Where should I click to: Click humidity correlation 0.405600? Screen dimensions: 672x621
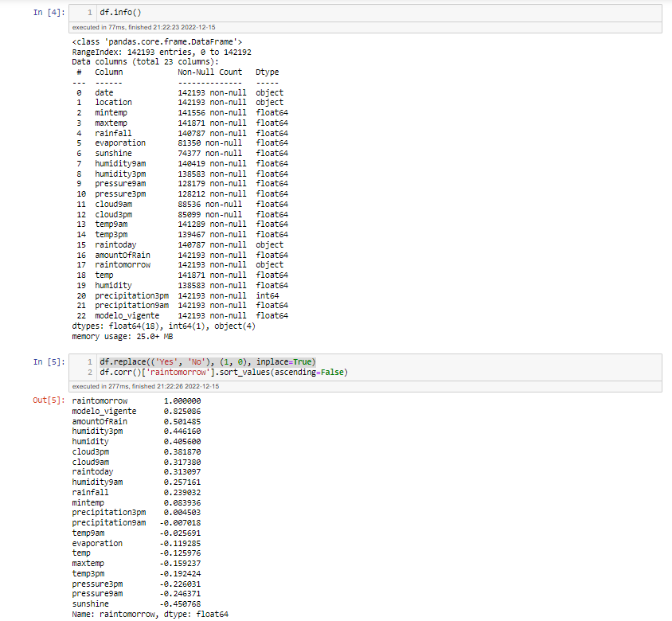coord(182,442)
